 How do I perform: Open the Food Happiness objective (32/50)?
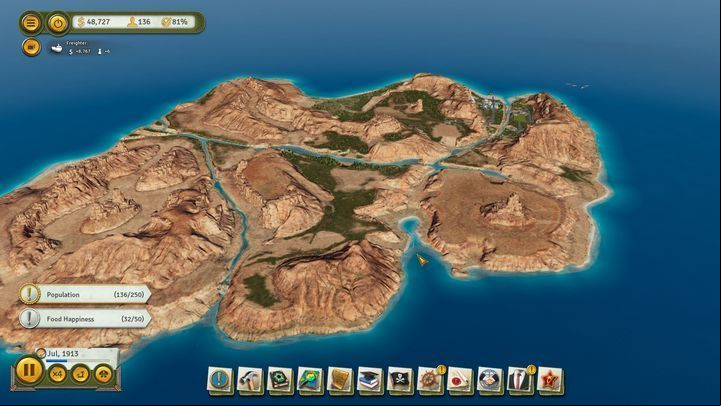(x=86, y=319)
